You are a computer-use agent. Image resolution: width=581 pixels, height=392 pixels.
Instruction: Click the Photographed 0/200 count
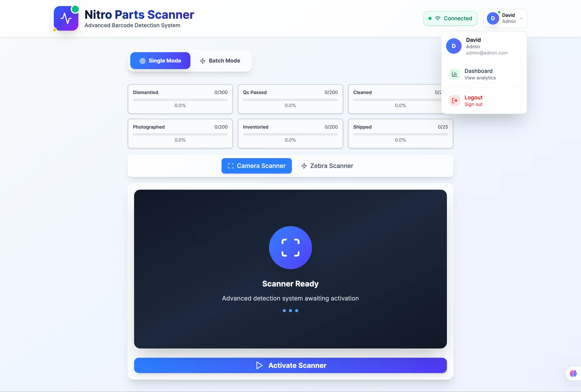coord(221,127)
